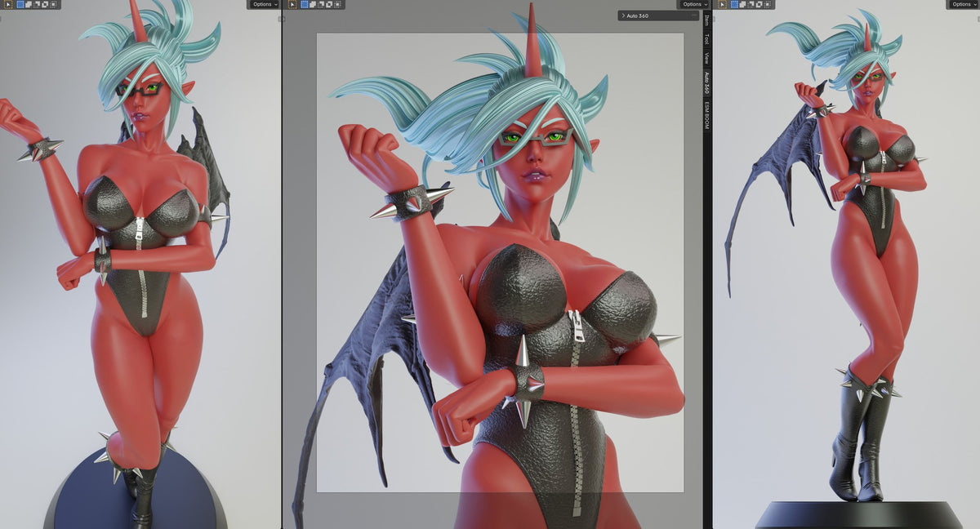
Task: Switch to the View sidebar tab
Action: (x=706, y=58)
